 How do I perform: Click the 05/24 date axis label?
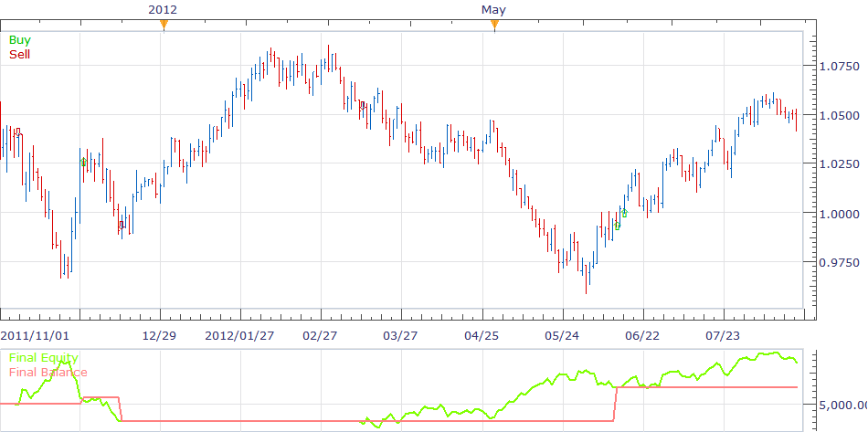click(562, 336)
